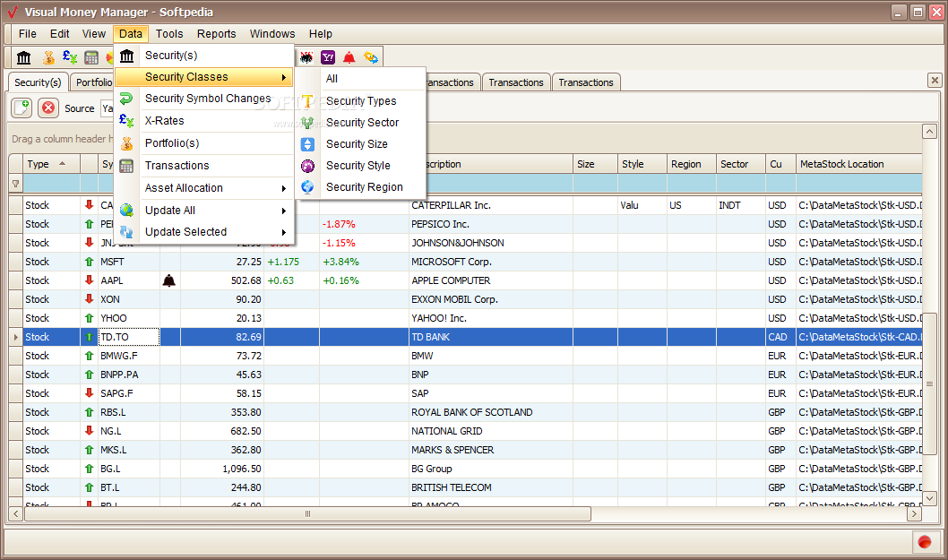Expand the Update Selected submenu
Image resolution: width=948 pixels, height=560 pixels.
204,232
